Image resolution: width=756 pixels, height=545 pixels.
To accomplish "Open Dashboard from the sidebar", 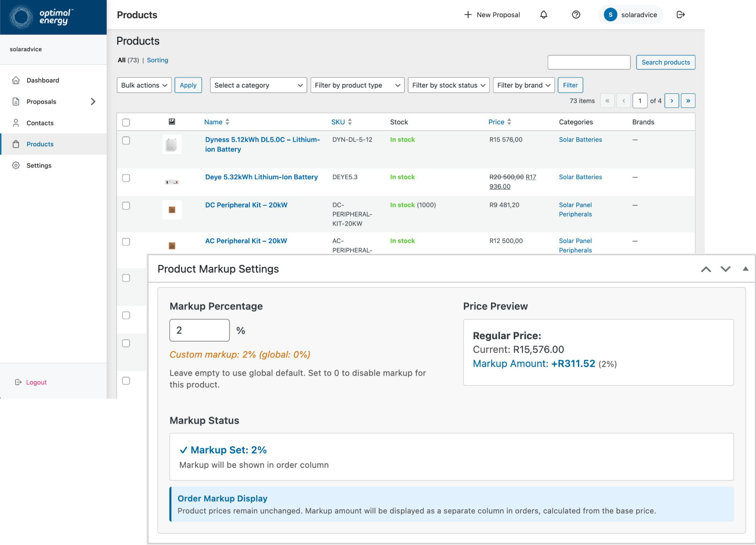I will click(43, 80).
